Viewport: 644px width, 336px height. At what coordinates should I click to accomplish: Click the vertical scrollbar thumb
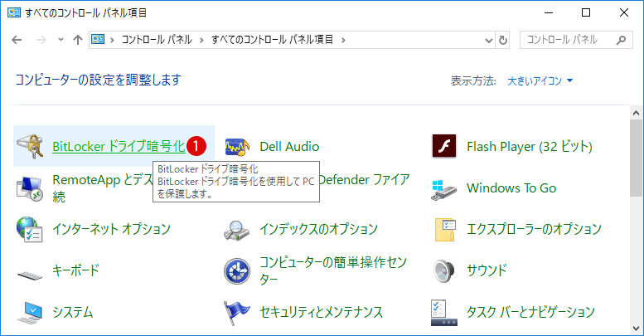point(637,158)
